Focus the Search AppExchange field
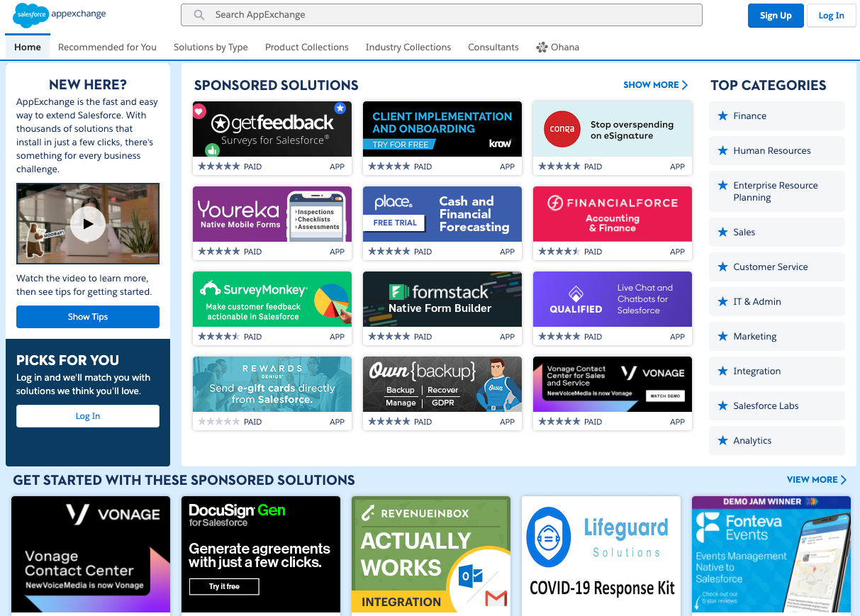 (x=442, y=15)
